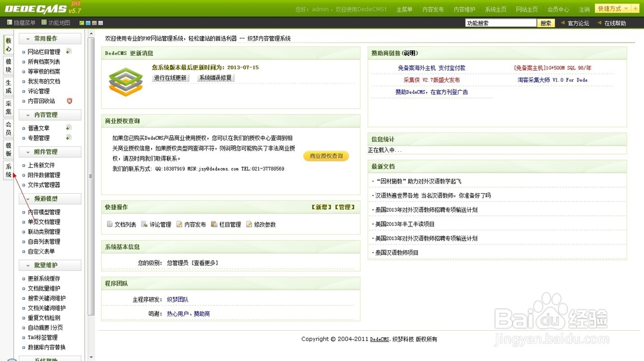This screenshot has height=361, width=644.
Task: Click the 修改参数 icon in quick actions
Action: point(249,224)
